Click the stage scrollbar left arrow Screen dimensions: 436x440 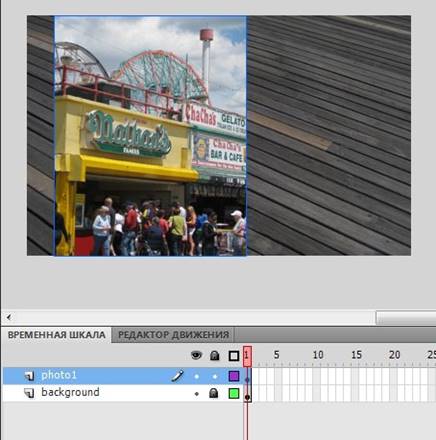click(x=9, y=317)
